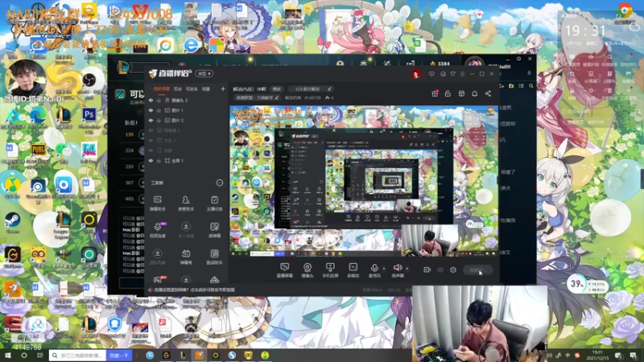This screenshot has height=362, width=644.
Task: Open the 主播任务 tool in toolbox
Action: point(214,204)
